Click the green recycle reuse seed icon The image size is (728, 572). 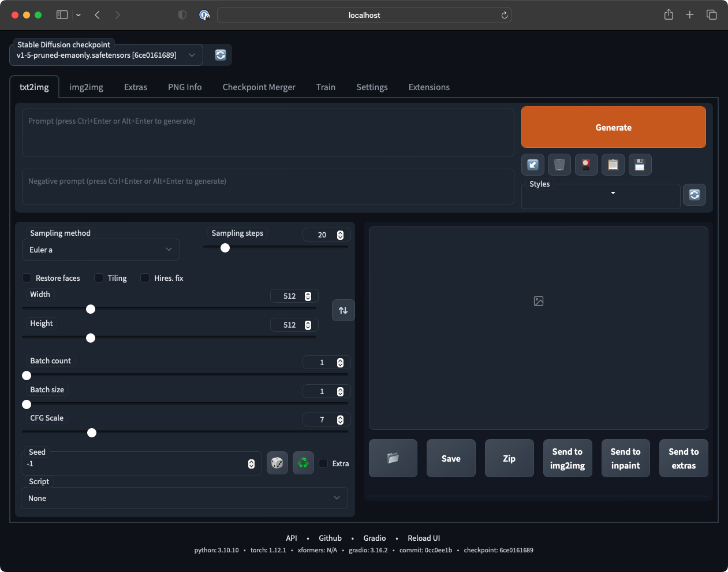303,463
